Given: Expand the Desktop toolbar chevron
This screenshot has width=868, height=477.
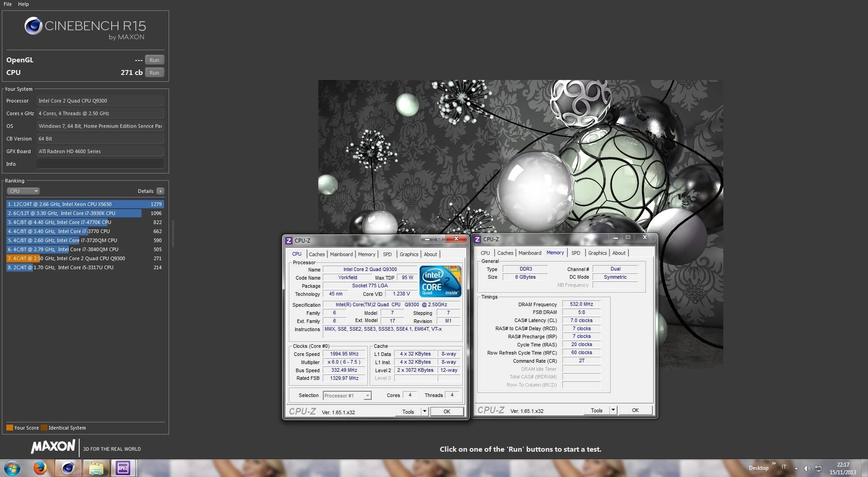Looking at the screenshot, I should point(774,463).
